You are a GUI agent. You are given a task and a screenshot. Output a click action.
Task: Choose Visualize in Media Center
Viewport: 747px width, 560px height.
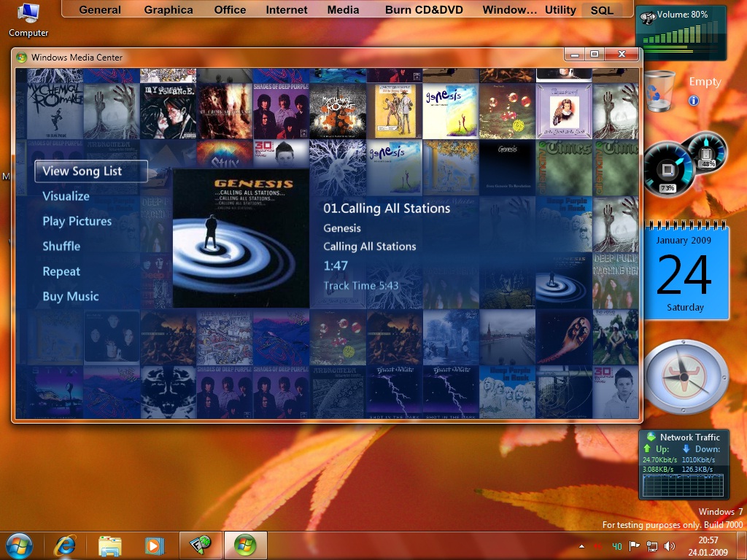click(x=66, y=196)
